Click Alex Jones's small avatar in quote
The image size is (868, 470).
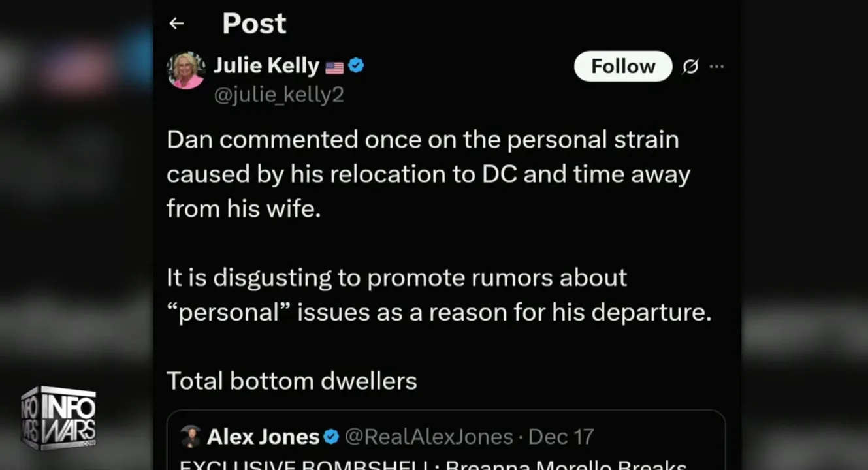pyautogui.click(x=191, y=436)
